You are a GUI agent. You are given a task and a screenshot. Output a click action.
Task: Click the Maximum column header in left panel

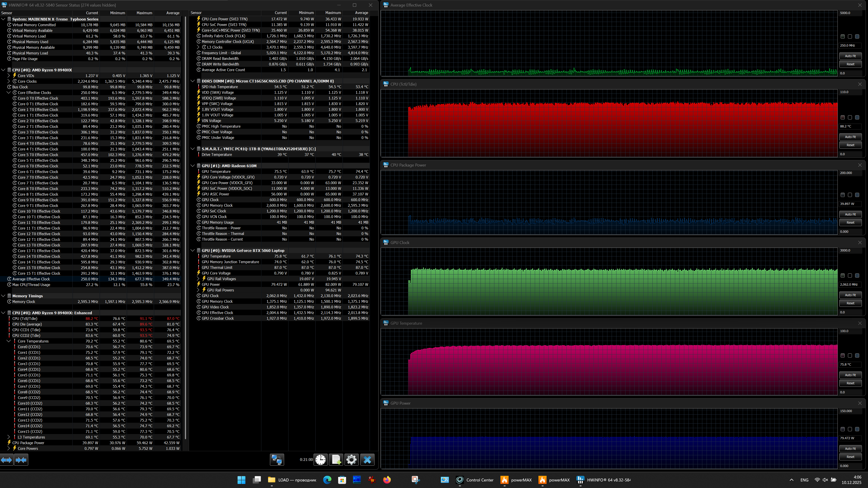(x=144, y=13)
